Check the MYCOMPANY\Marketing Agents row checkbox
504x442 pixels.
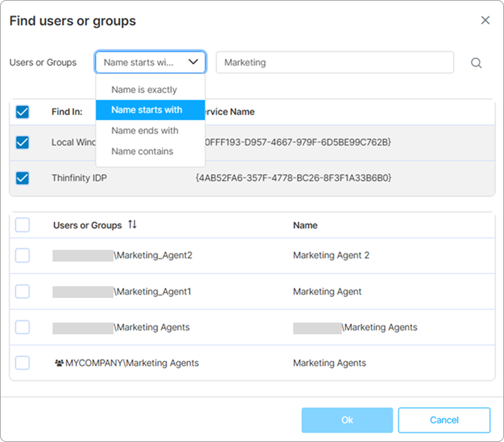tap(22, 363)
